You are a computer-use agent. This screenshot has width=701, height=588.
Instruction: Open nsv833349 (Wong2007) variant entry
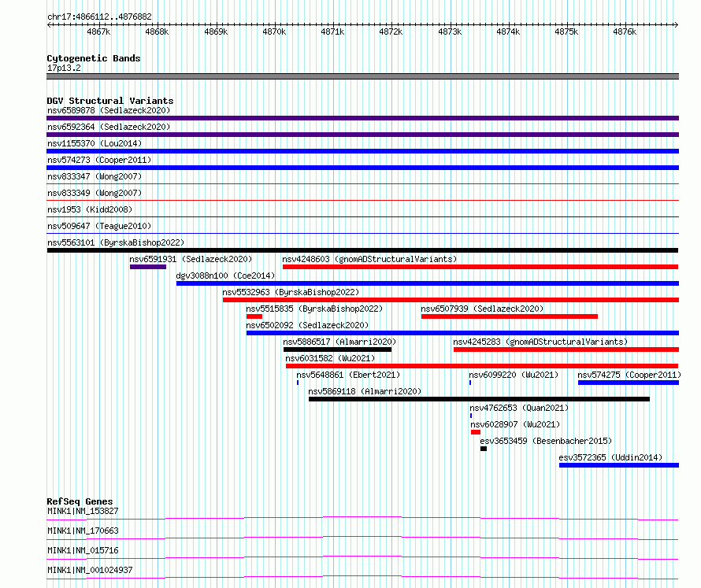(95, 193)
